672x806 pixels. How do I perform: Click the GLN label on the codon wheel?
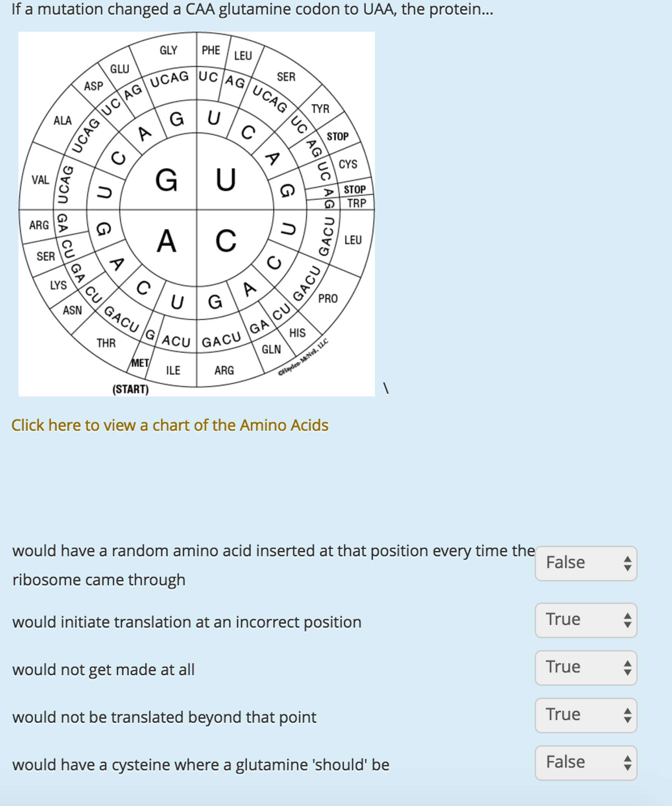click(272, 350)
